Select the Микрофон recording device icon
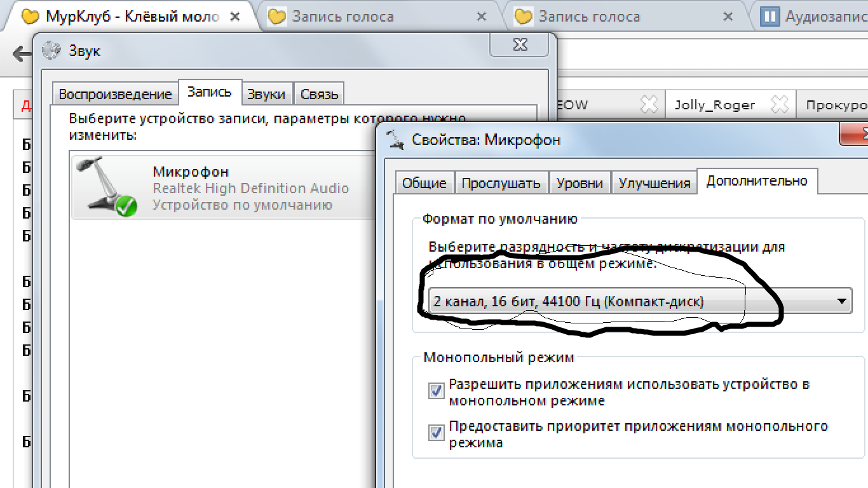This screenshot has width=868, height=488. (106, 187)
